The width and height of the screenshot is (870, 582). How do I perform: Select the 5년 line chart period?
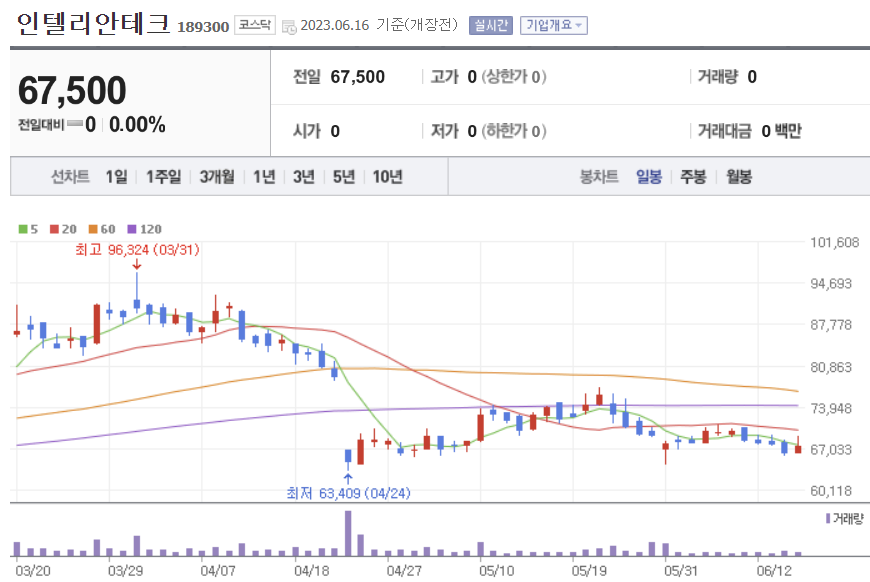coord(344,177)
